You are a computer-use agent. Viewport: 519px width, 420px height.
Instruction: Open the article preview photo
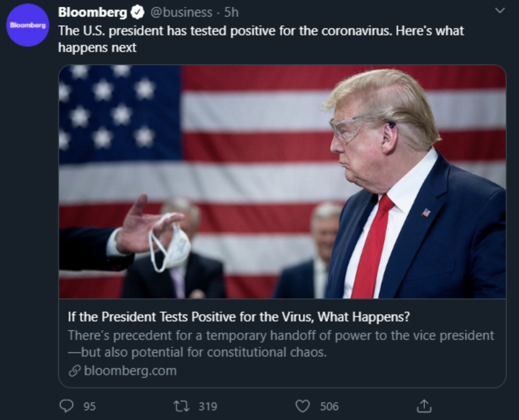[x=282, y=181]
